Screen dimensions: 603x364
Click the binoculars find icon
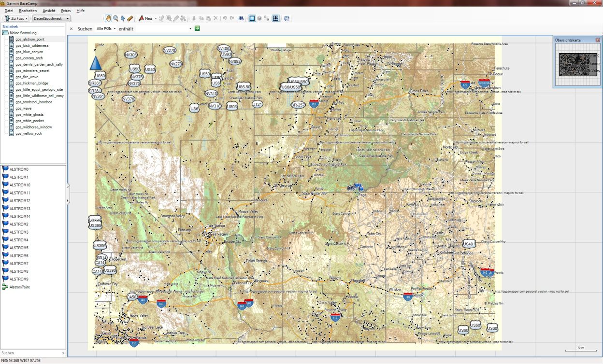(x=240, y=18)
